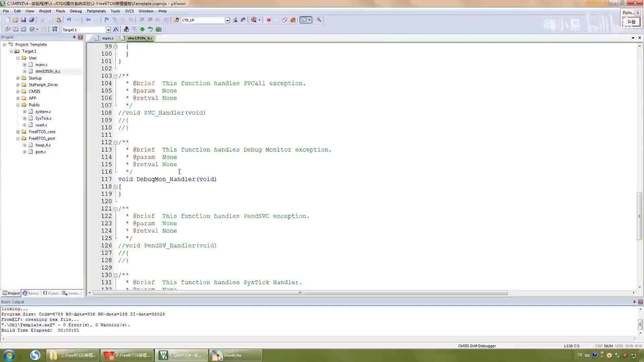This screenshot has height=362, width=644.
Task: Select SysTick.c in the project tree
Action: pyautogui.click(x=44, y=118)
